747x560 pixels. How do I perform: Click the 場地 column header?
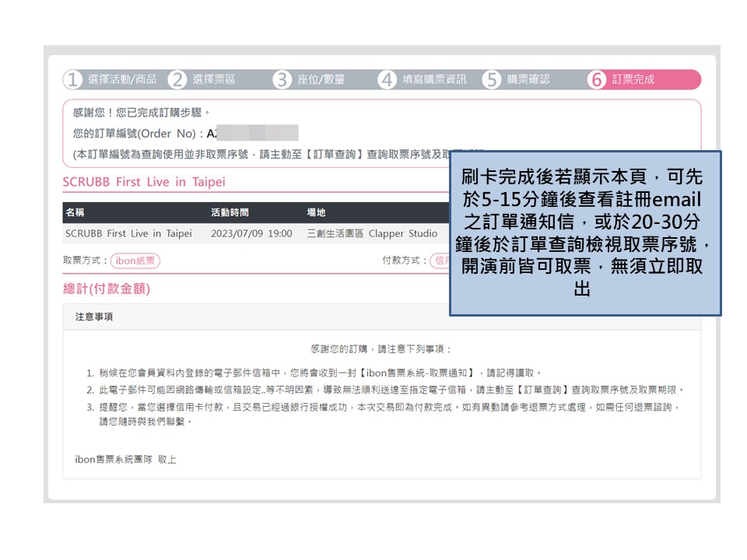[317, 212]
